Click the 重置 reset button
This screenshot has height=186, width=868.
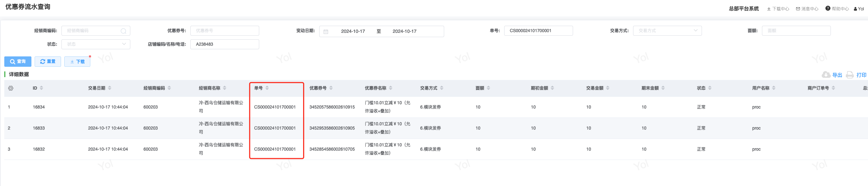click(x=48, y=61)
